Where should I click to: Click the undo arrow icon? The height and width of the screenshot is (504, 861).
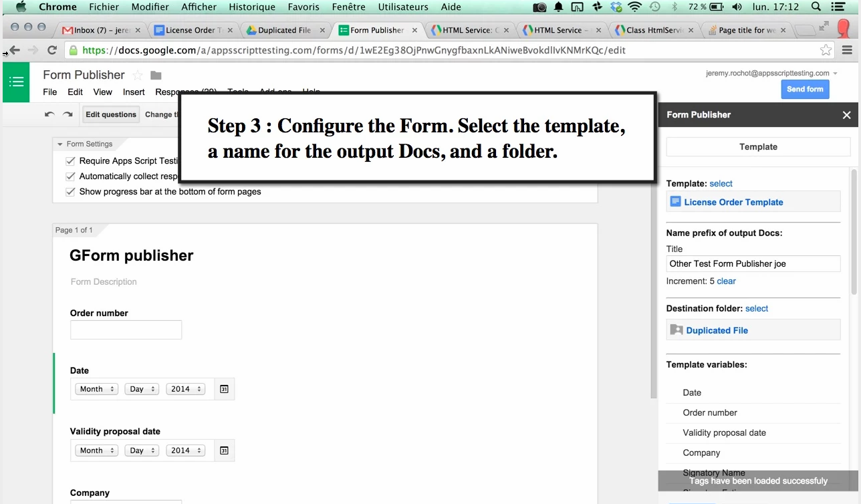pyautogui.click(x=49, y=114)
